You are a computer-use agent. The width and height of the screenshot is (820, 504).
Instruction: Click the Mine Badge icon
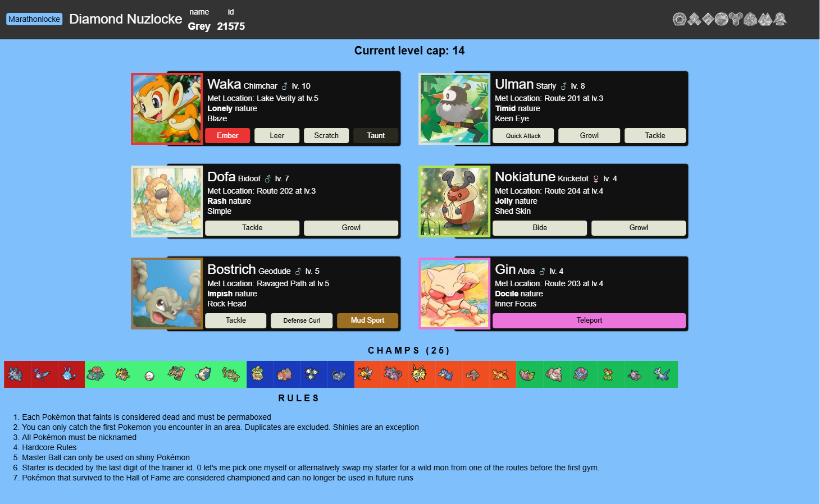click(750, 20)
